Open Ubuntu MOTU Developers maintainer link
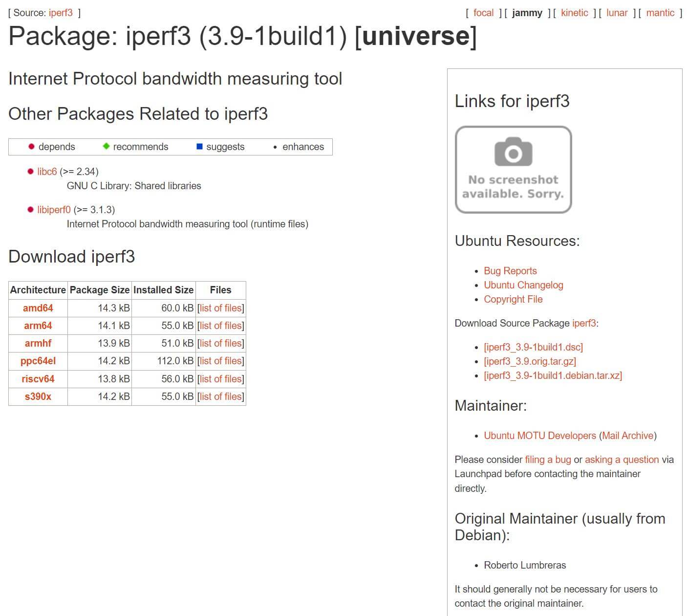This screenshot has width=687, height=616. point(540,436)
